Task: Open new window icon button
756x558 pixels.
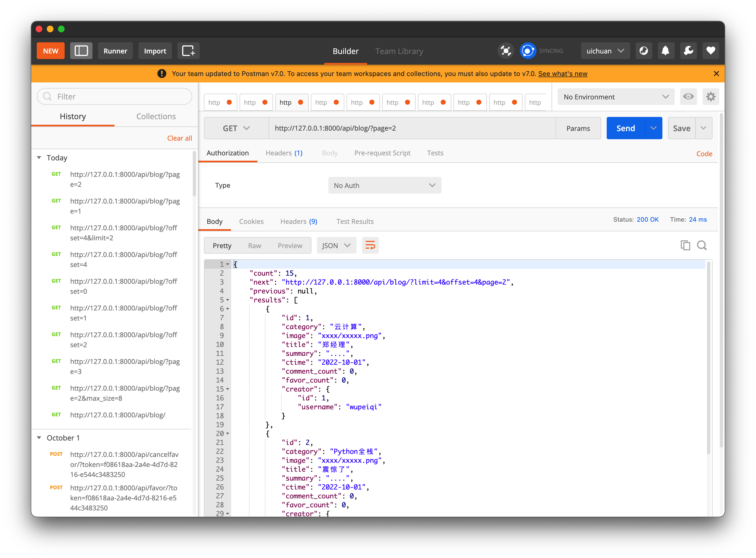Action: click(188, 51)
